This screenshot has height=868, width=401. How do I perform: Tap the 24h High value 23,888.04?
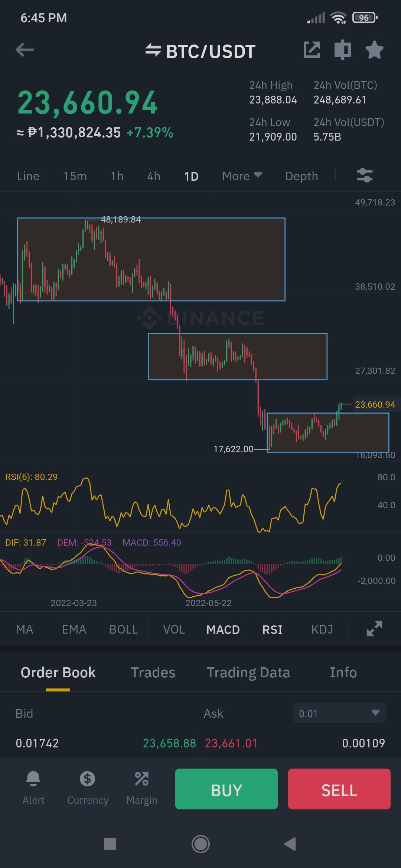click(273, 100)
